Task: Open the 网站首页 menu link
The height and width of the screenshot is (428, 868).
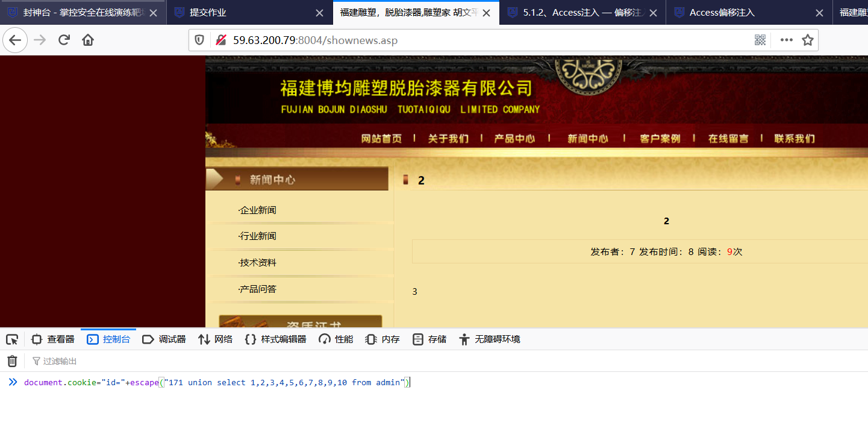Action: coord(381,139)
